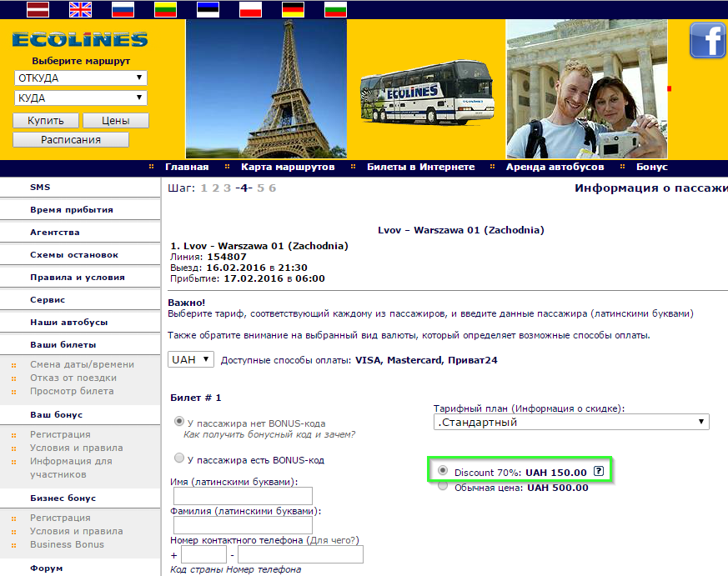Choose 'Обычная цена: UAH 500.00' radio button
Screen dimensions: 728x576
click(x=443, y=485)
